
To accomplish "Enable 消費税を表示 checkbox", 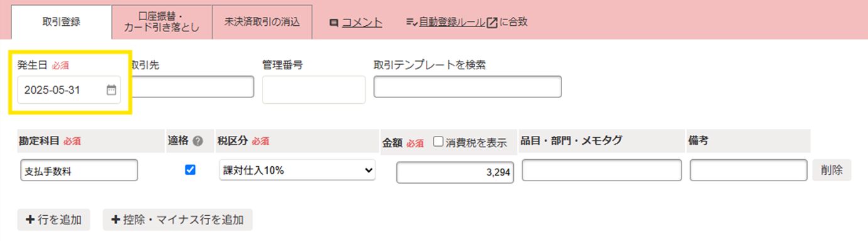I will (x=438, y=142).
